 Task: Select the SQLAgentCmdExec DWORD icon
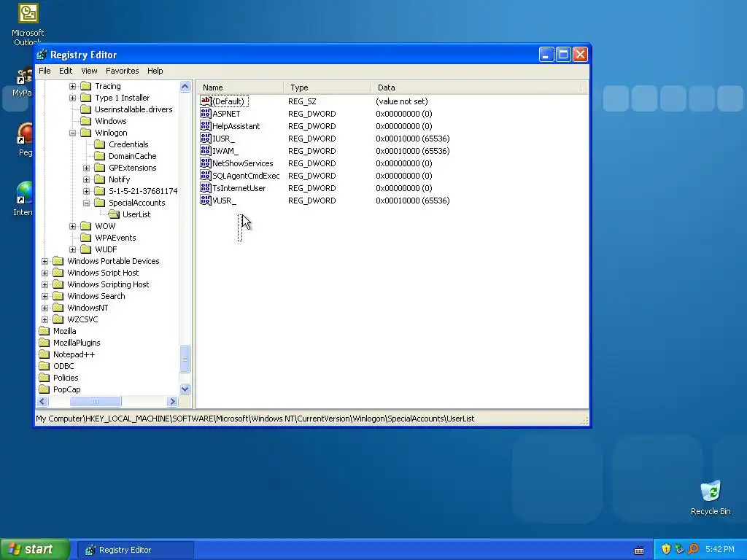pyautogui.click(x=205, y=175)
